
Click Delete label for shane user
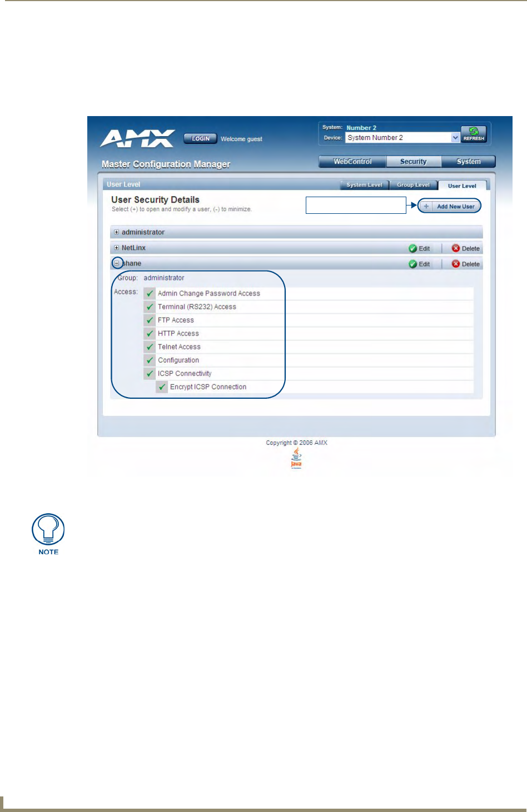tap(471, 264)
